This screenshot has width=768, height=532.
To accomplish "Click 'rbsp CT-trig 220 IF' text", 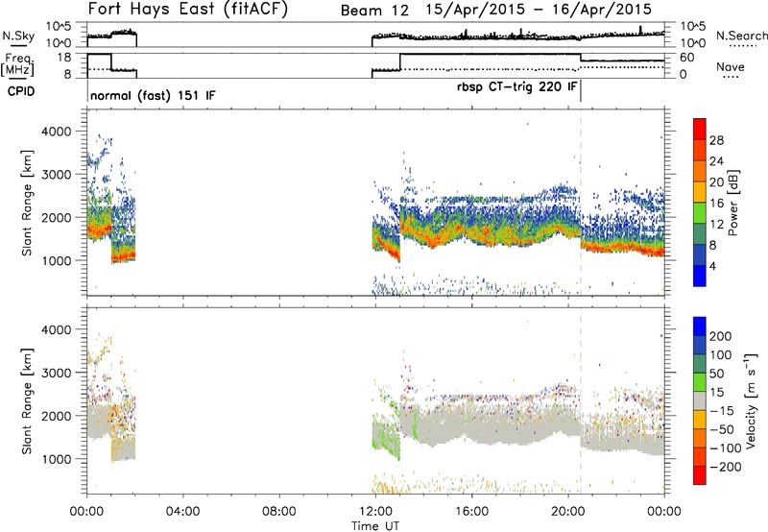I will (516, 87).
